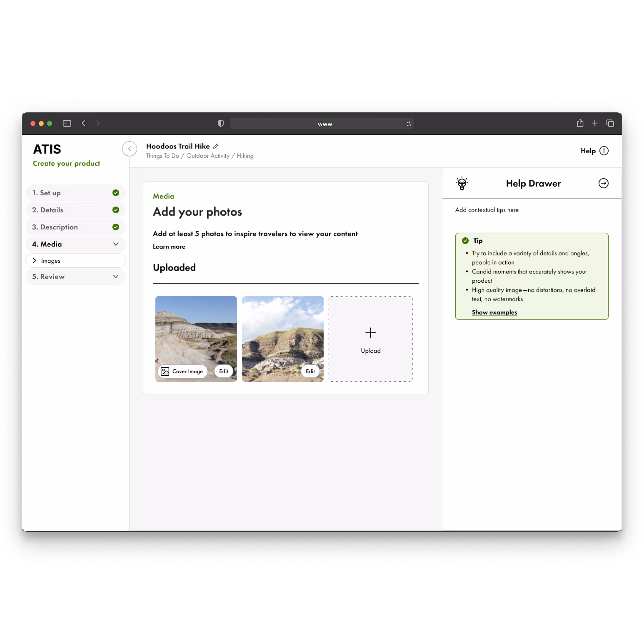
Task: Click the lightbulb icon in Help Drawer
Action: [462, 183]
